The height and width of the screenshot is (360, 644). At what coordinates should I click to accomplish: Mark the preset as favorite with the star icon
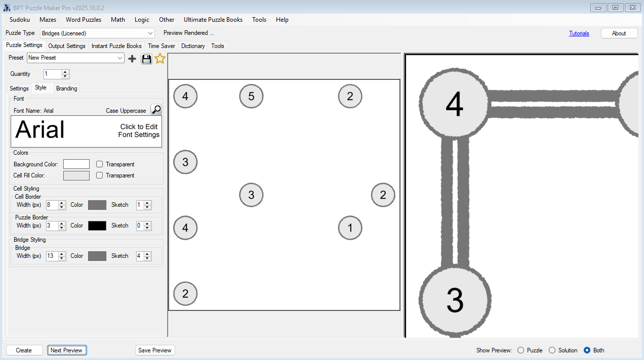(160, 58)
